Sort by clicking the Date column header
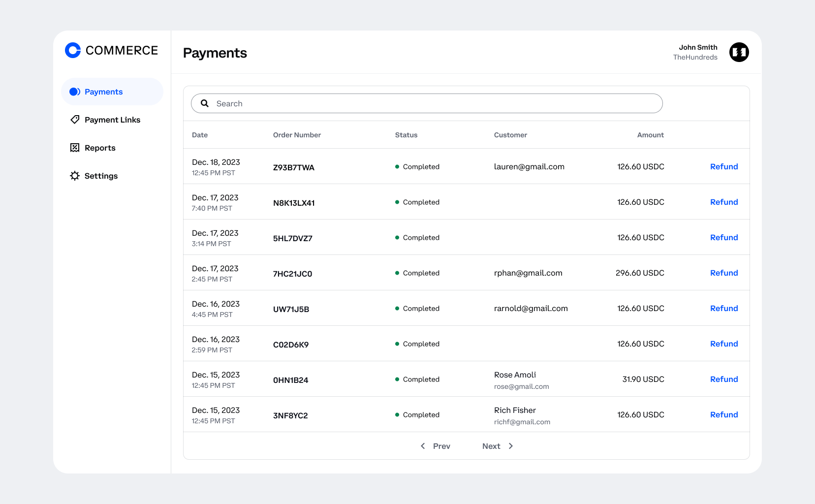The width and height of the screenshot is (815, 504). coord(199,134)
